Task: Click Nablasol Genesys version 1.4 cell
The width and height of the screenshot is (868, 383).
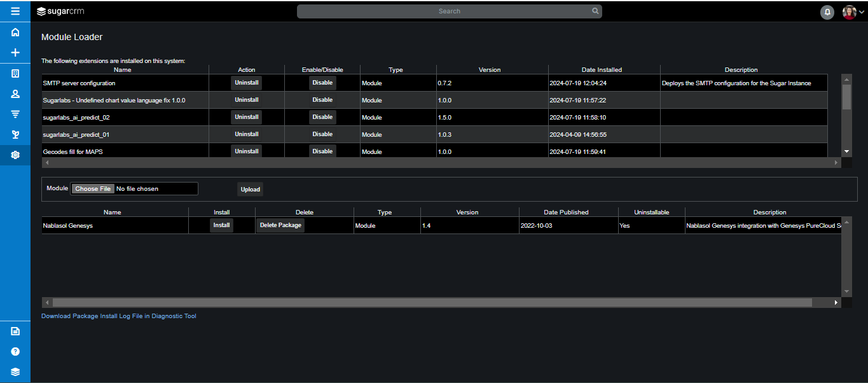Action: coord(469,226)
